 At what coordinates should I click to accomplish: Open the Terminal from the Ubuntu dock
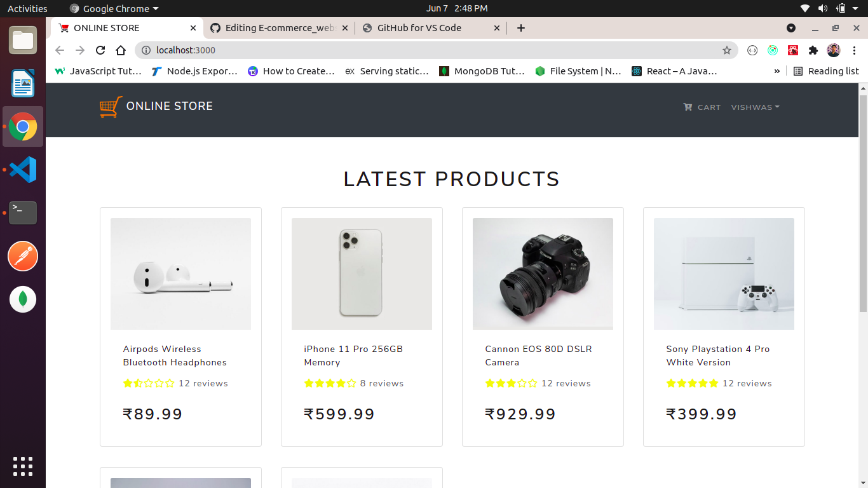(23, 213)
